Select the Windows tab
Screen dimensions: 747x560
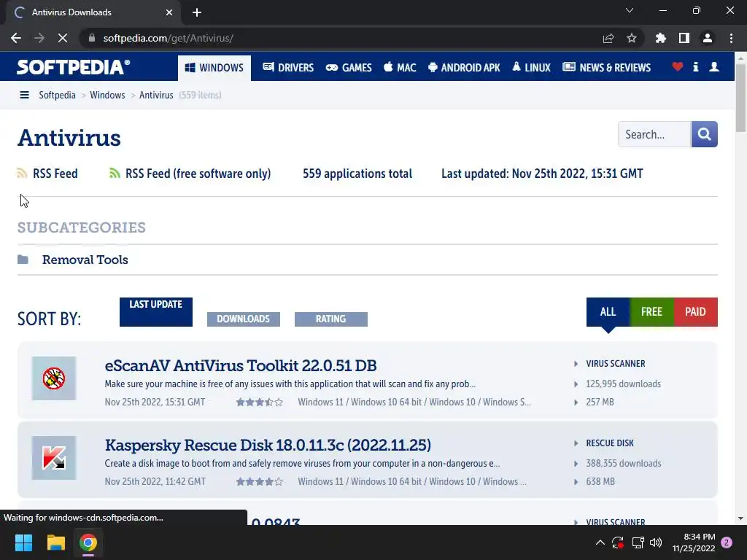(x=214, y=68)
